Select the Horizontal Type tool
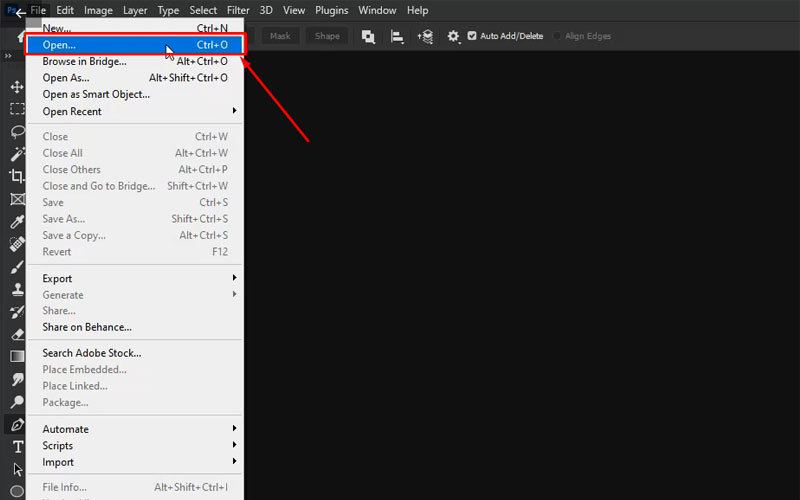This screenshot has height=500, width=800. pyautogui.click(x=17, y=447)
